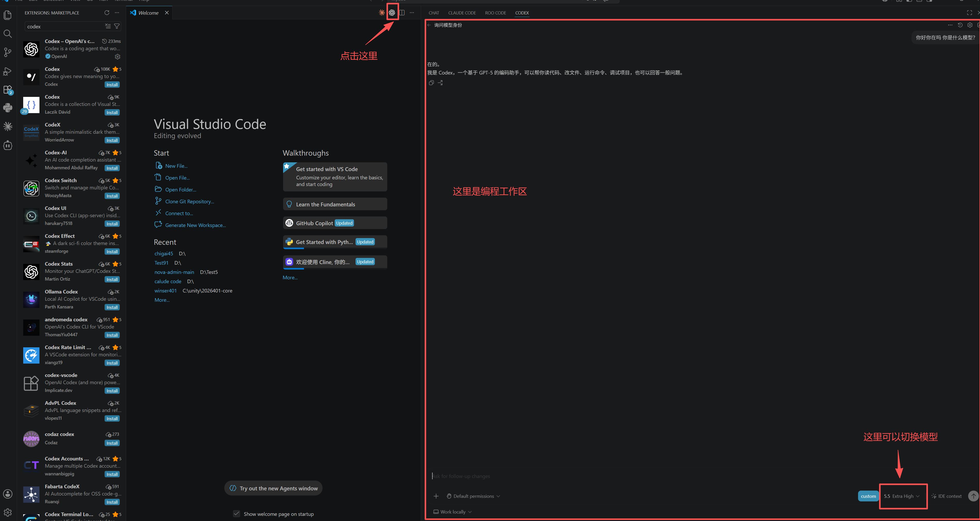Open the Python view in activity bar

[x=8, y=108]
